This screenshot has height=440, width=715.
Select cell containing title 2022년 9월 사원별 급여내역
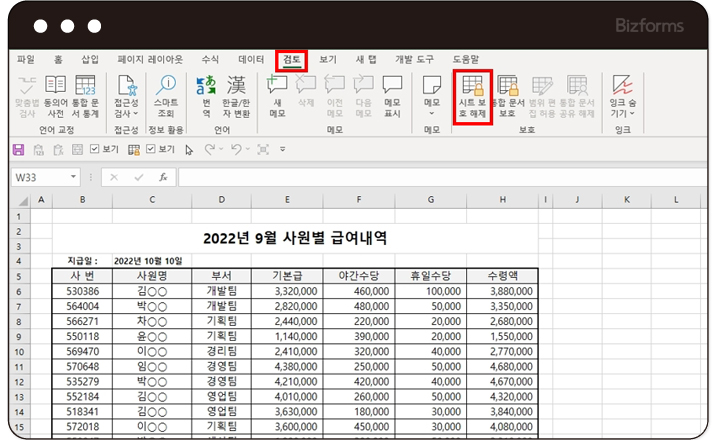(294, 238)
